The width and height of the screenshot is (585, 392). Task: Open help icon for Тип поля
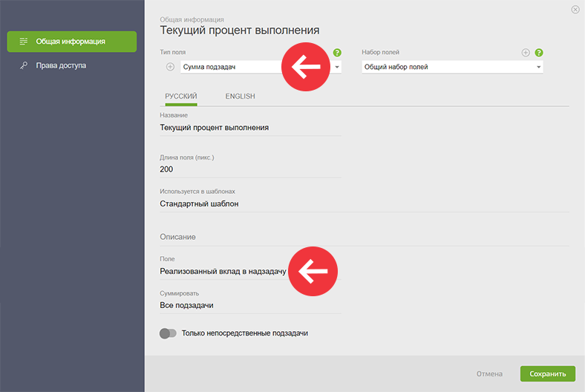(x=337, y=53)
